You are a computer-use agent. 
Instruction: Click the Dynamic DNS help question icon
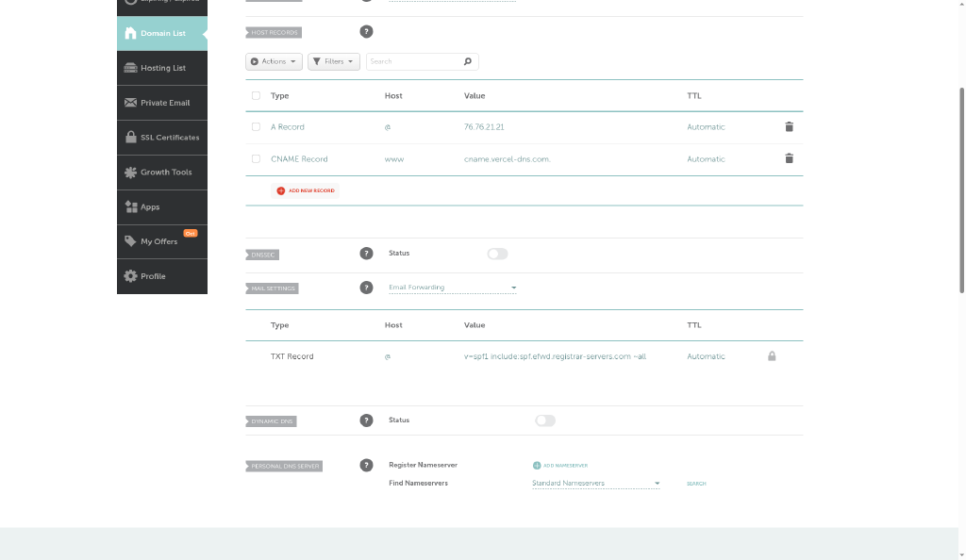[x=366, y=420]
